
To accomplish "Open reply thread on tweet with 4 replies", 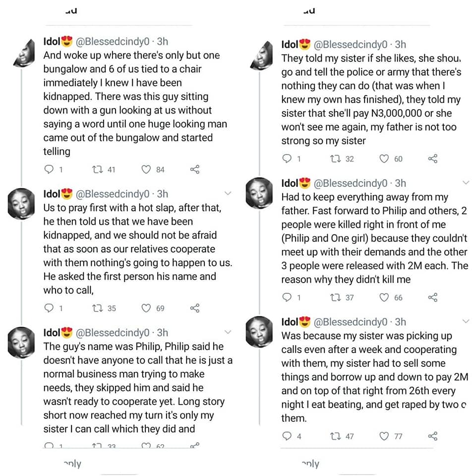I will [x=287, y=436].
